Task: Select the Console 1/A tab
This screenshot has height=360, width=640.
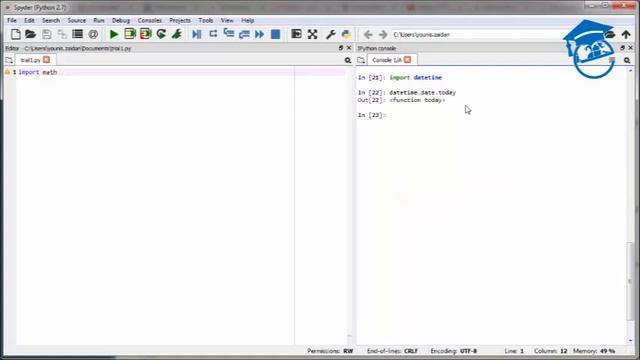Action: point(387,60)
